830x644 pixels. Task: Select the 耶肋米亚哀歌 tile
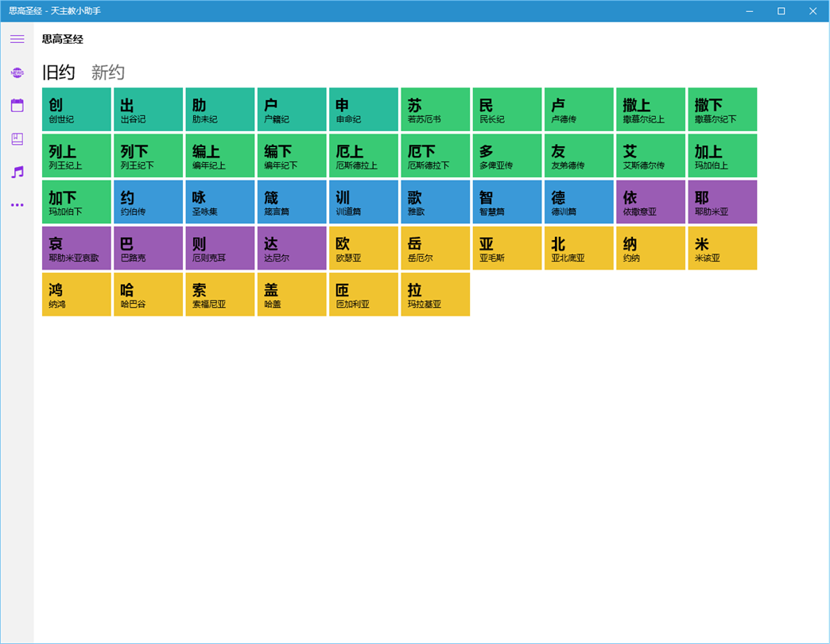pos(77,248)
